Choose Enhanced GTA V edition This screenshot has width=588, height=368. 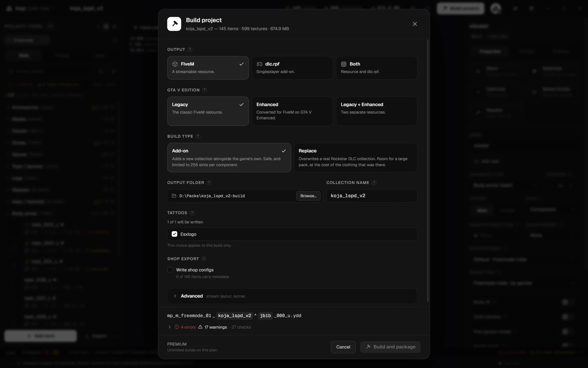(292, 111)
